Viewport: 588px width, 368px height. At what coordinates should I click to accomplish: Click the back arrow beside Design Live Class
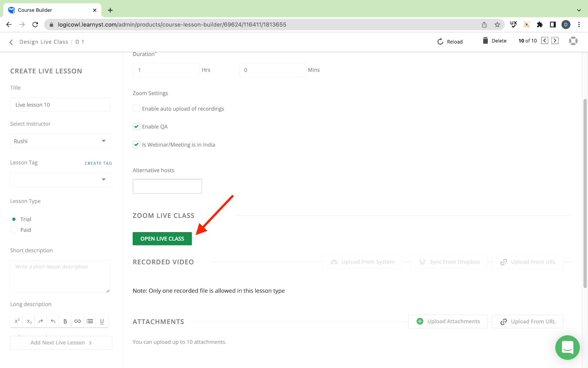[11, 42]
